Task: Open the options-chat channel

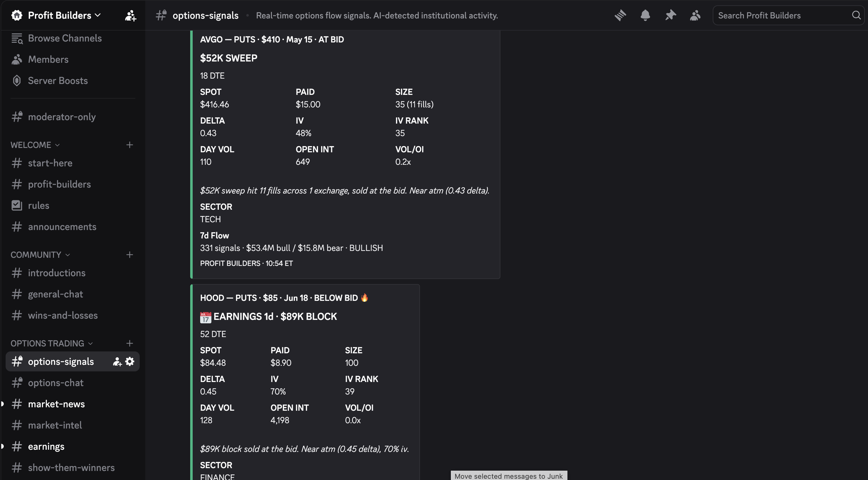Action: 73,383
